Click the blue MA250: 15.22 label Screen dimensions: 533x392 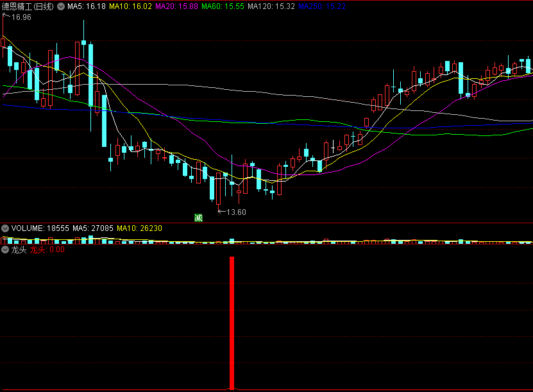pyautogui.click(x=322, y=6)
